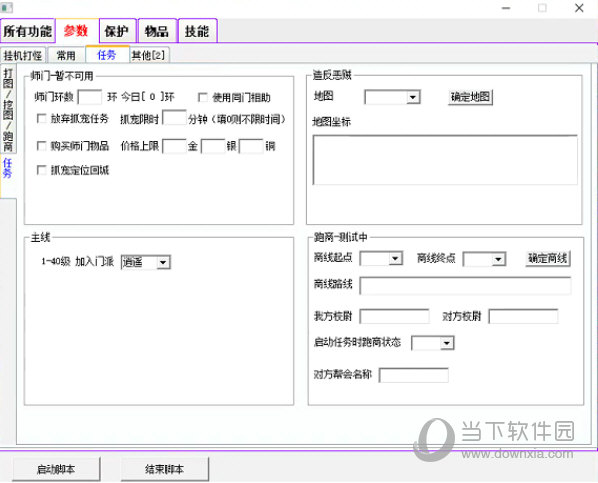Open the 加入门派 dropdown
598x483 pixels.
pos(146,262)
